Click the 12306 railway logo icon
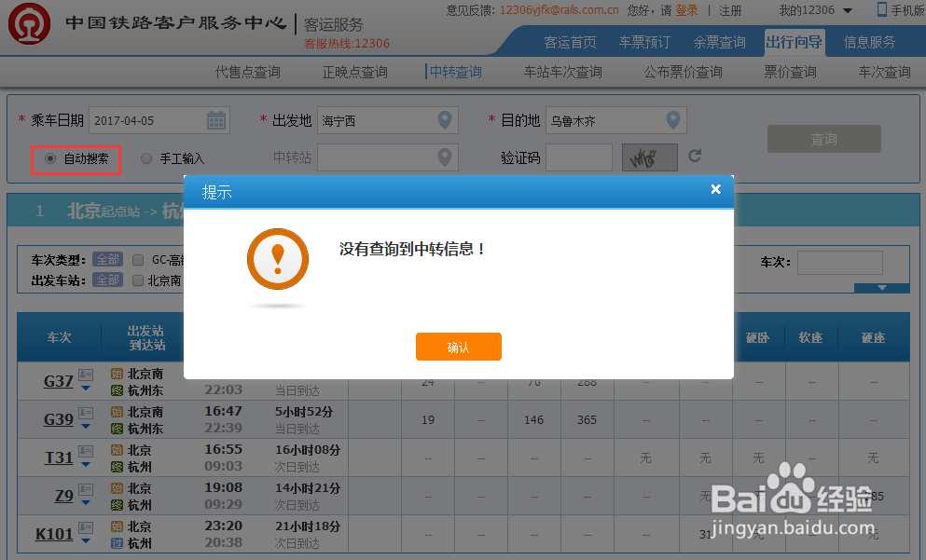The width and height of the screenshot is (926, 560). point(29,23)
